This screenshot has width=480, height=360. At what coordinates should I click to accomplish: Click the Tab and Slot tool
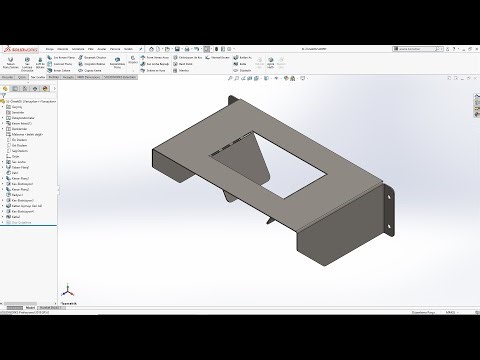pos(153,70)
